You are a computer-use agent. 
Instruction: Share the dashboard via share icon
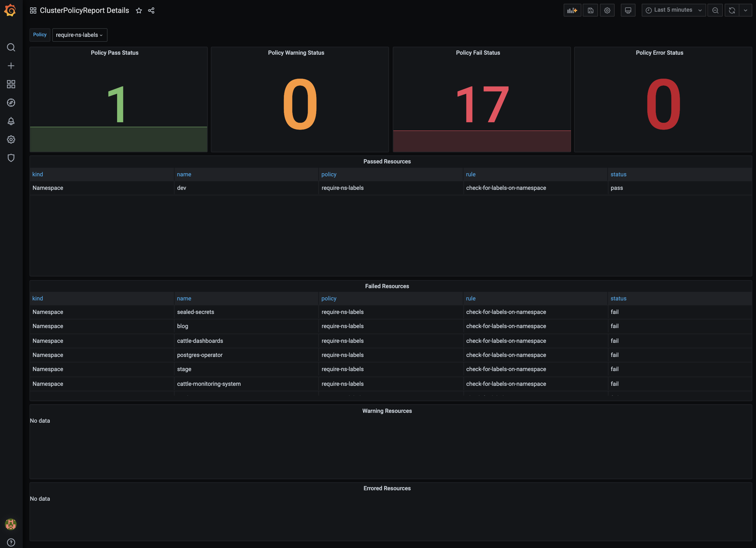pos(151,11)
